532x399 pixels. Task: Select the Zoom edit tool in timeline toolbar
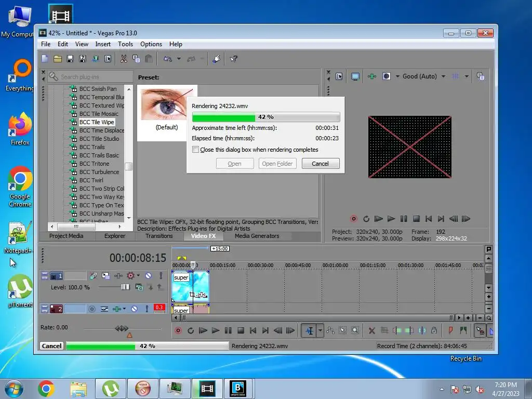point(355,330)
